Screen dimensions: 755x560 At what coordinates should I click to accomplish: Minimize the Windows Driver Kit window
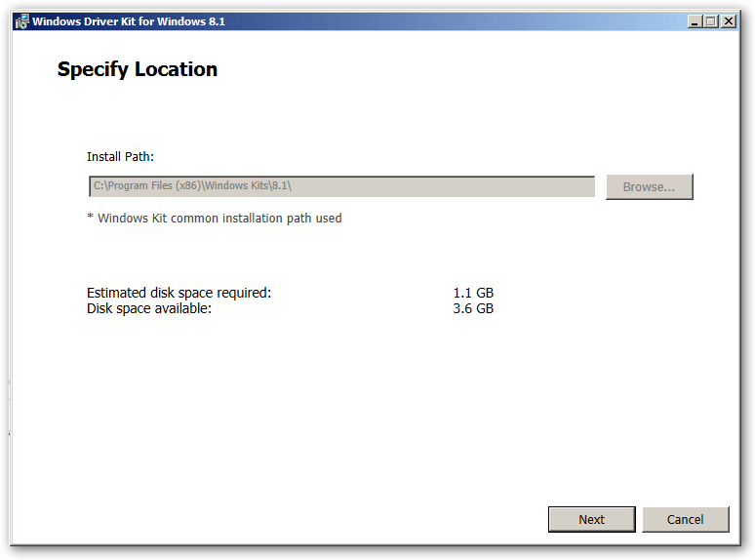(695, 21)
